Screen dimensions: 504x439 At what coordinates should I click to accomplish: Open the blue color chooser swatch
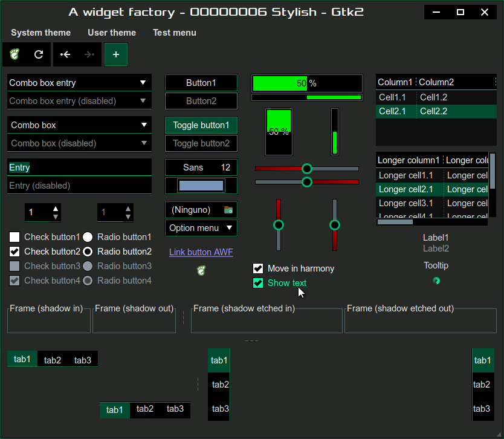pos(201,186)
